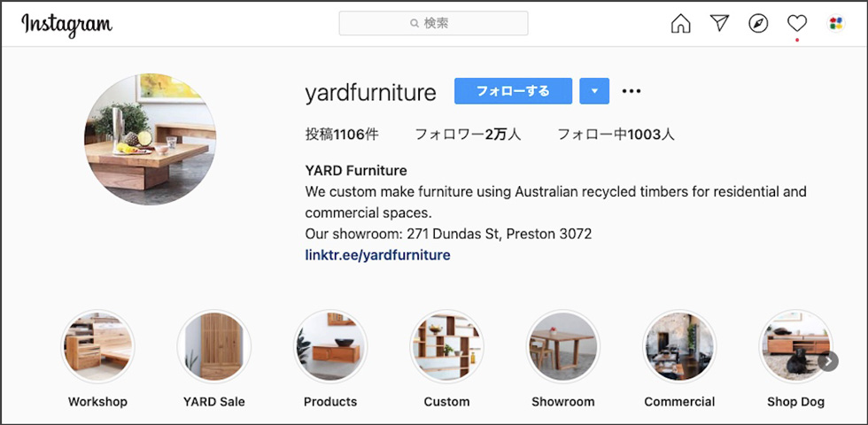The height and width of the screenshot is (425, 868).
Task: Follow the yardfurniture account
Action: 513,91
